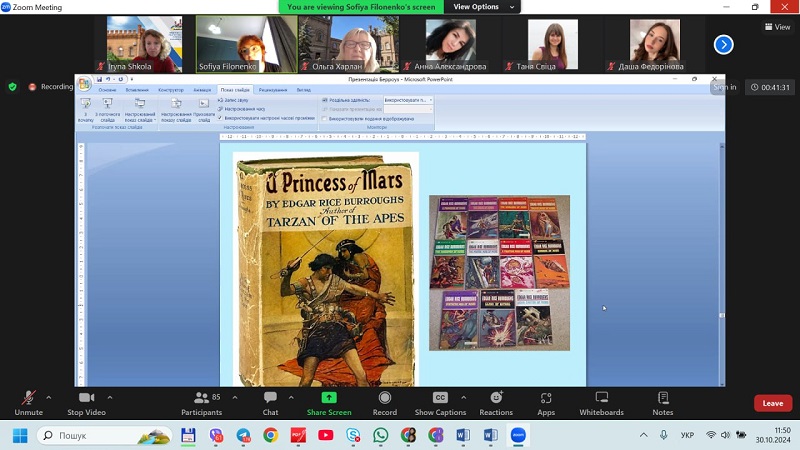Click the PowerPoint Office button
The width and height of the screenshot is (800, 450).
tap(85, 83)
